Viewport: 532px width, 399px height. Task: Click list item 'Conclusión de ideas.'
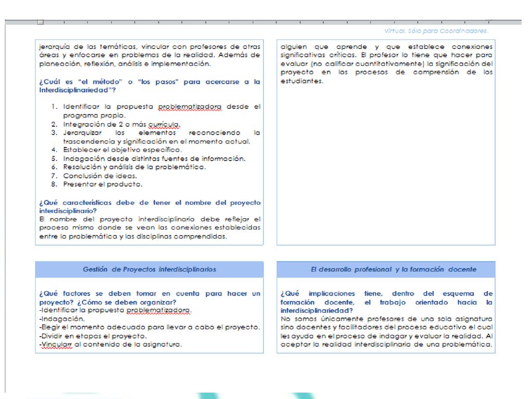click(100, 176)
